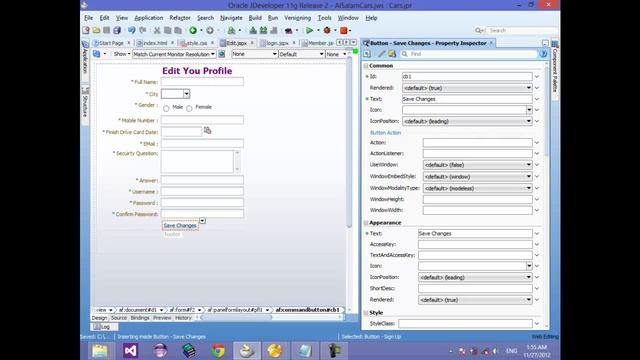Screen dimensions: 640x360
Task: Collapse the Appearance section
Action: 366,223
